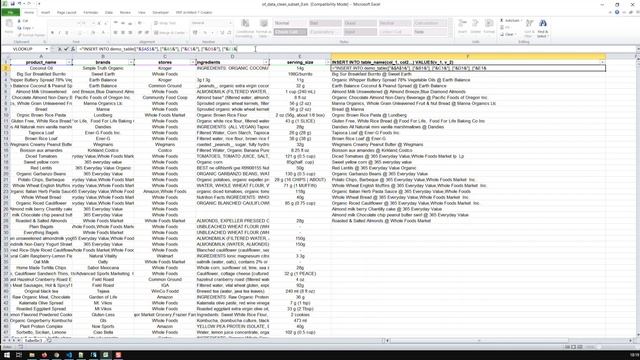640x360 pixels.
Task: Confirm the formula with the check mark
Action: (x=66, y=49)
